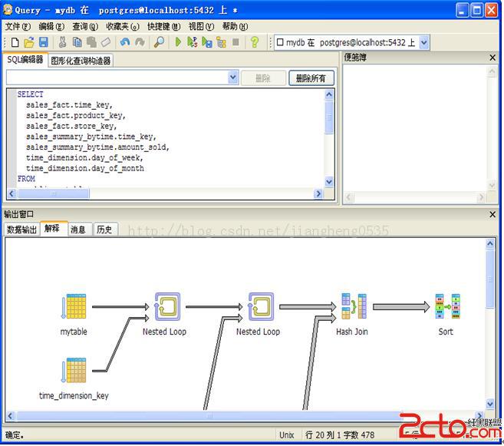Click the New query window icon
This screenshot has width=504, height=446.
(x=15, y=43)
